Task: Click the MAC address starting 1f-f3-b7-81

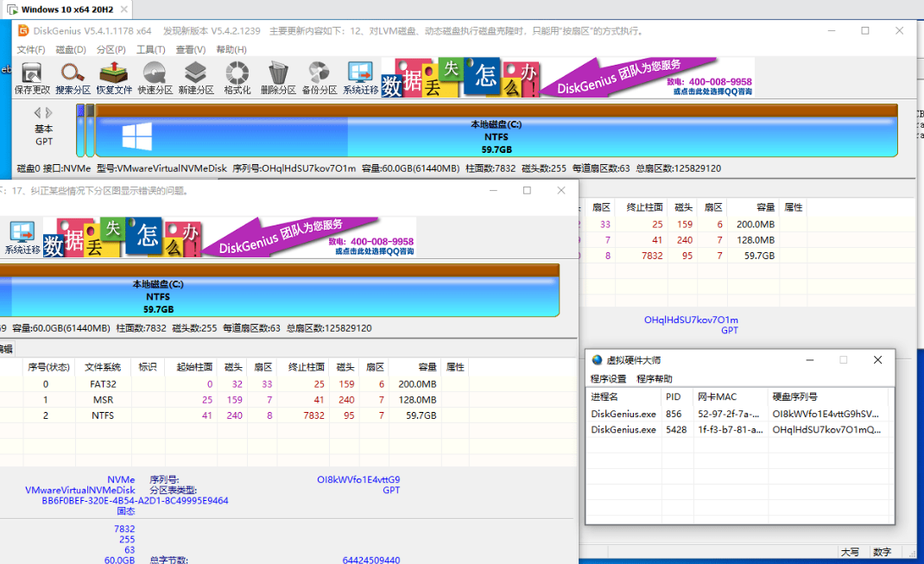Action: click(x=730, y=430)
